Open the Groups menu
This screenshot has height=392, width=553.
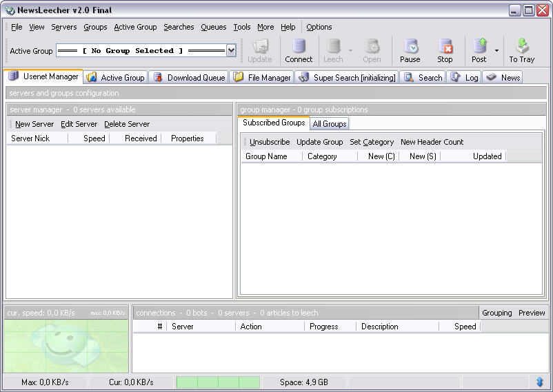pyautogui.click(x=95, y=27)
